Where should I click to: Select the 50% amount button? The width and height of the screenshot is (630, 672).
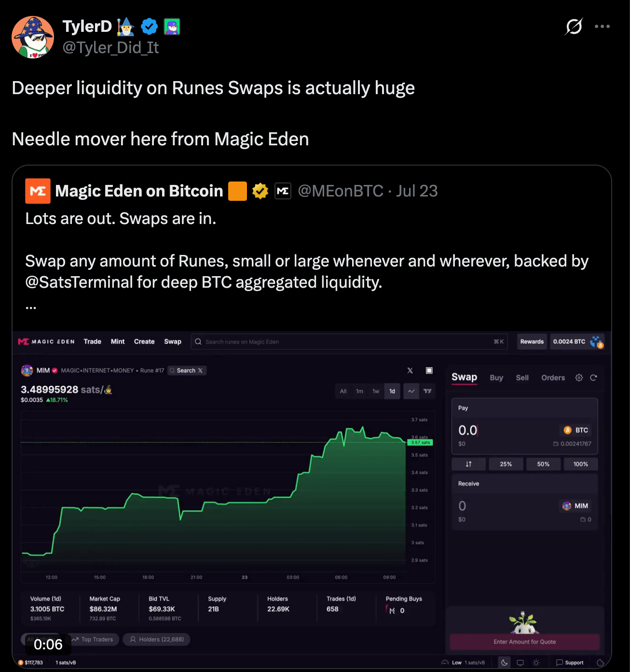543,464
